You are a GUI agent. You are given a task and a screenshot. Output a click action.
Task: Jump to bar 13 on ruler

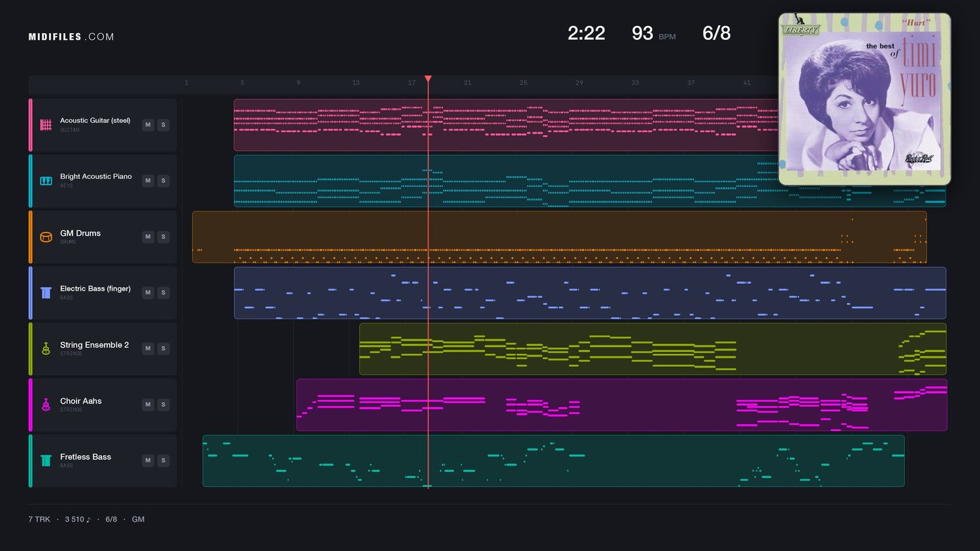pyautogui.click(x=355, y=83)
